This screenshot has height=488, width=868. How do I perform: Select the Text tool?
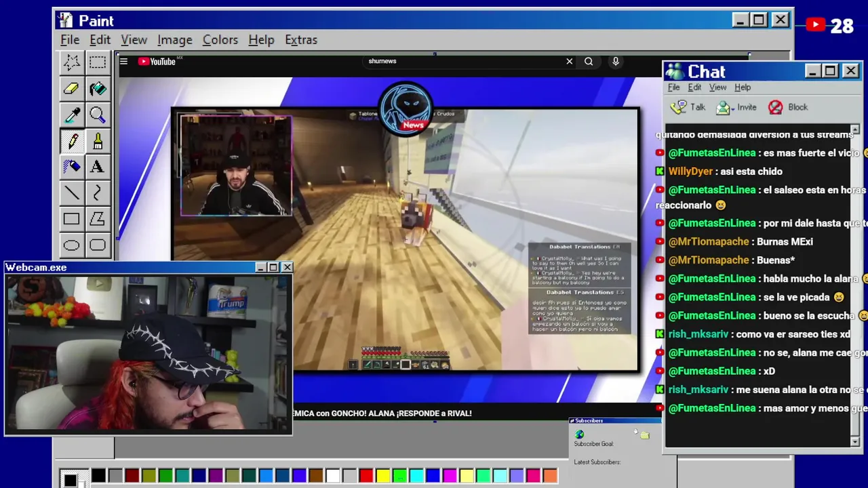click(97, 167)
